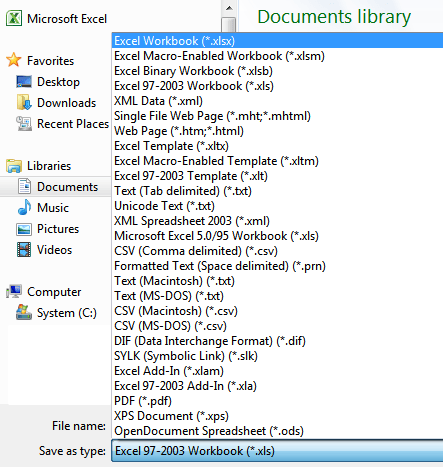
Task: Select Computer in navigation pane
Action: [54, 292]
